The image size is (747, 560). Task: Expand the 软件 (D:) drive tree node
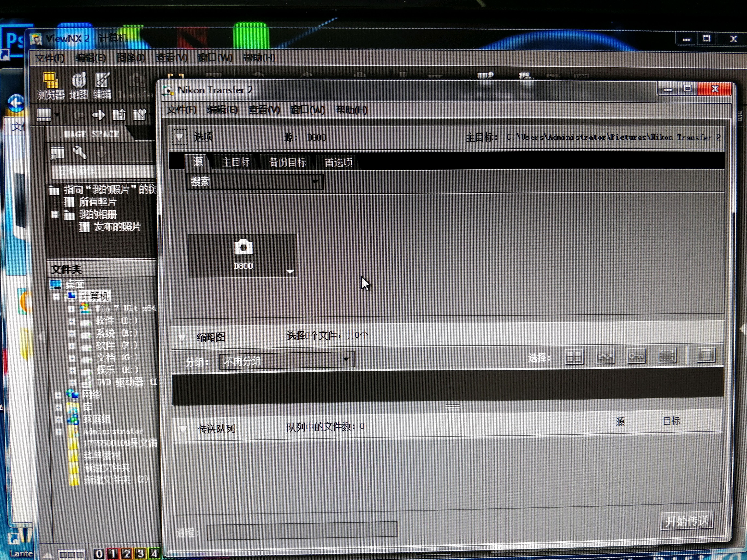click(71, 321)
